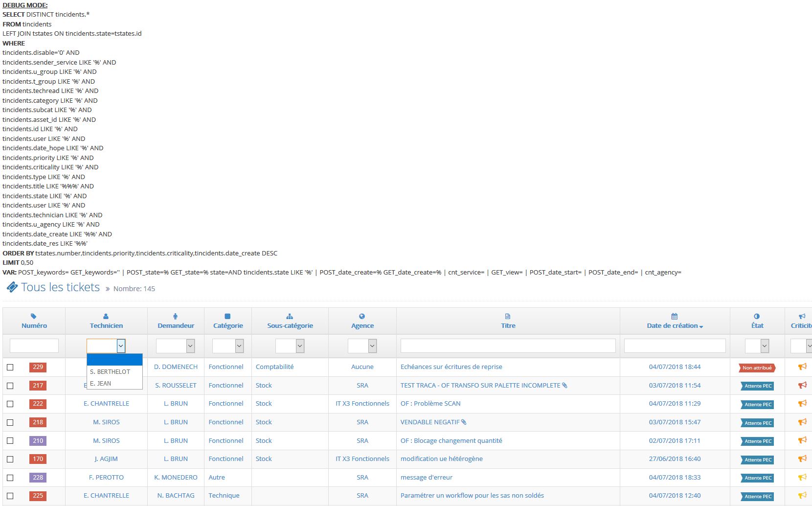This screenshot has height=506, width=812.
Task: Click requester D. DOMENECH on ticket 229
Action: [x=176, y=367]
